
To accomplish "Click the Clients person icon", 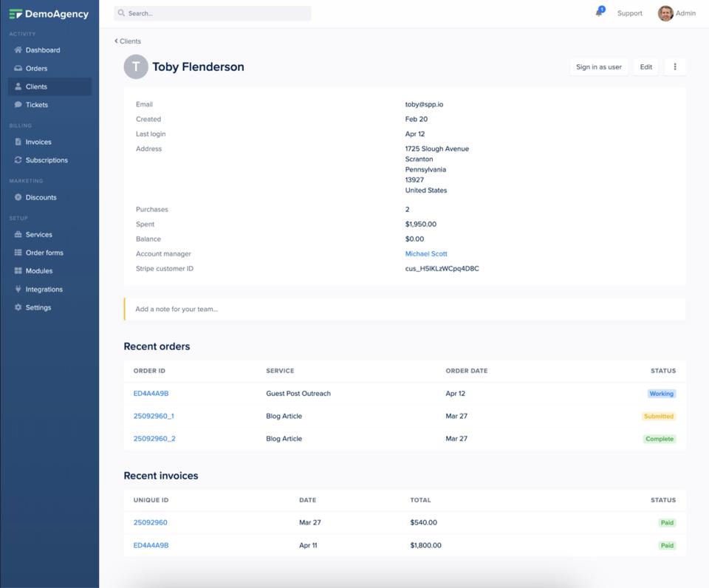I will point(18,86).
